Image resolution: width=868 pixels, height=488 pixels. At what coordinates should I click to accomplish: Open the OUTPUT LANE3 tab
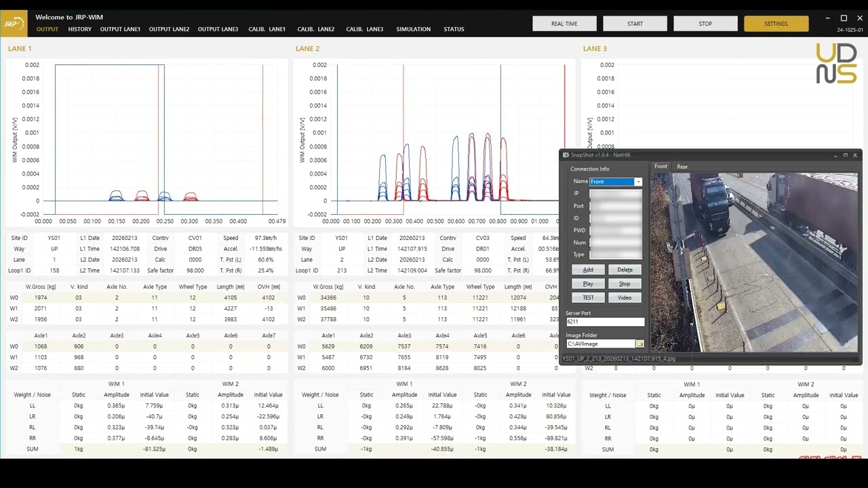coord(218,29)
